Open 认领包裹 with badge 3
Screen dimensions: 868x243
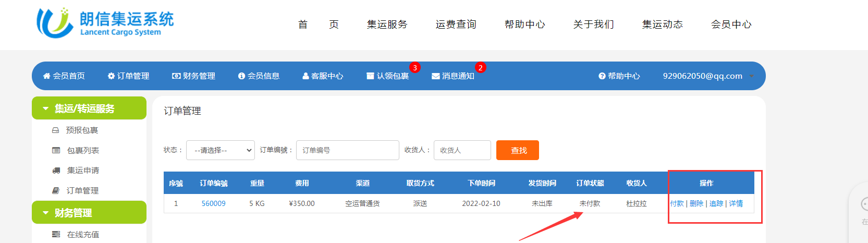coord(387,76)
